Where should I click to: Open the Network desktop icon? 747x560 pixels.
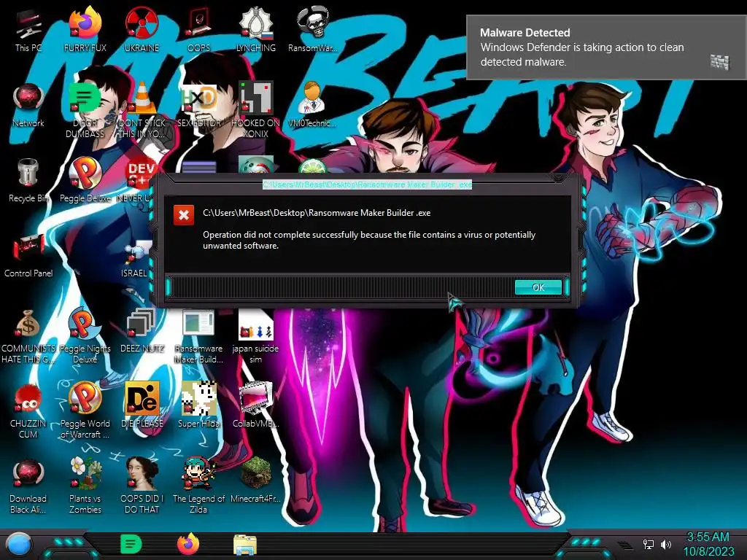coord(28,105)
